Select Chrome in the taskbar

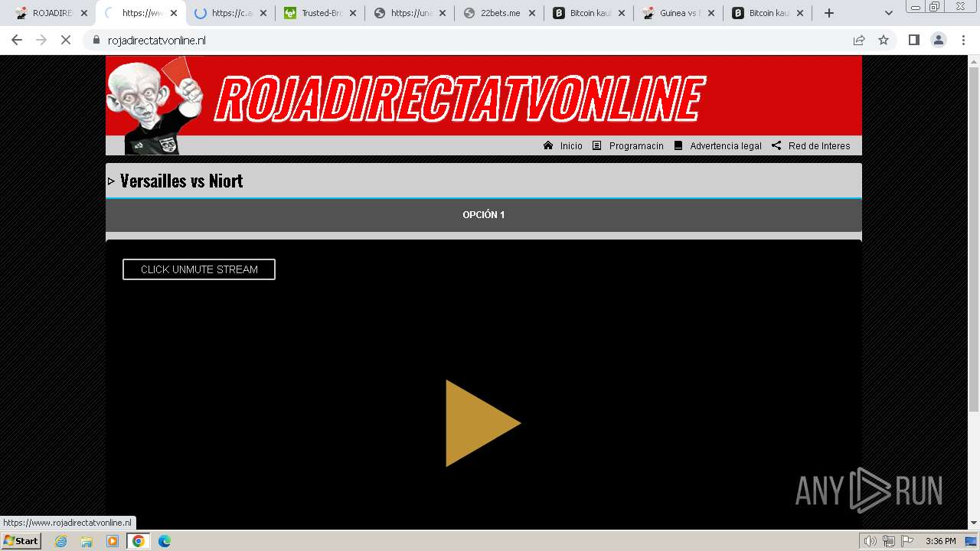click(x=139, y=541)
